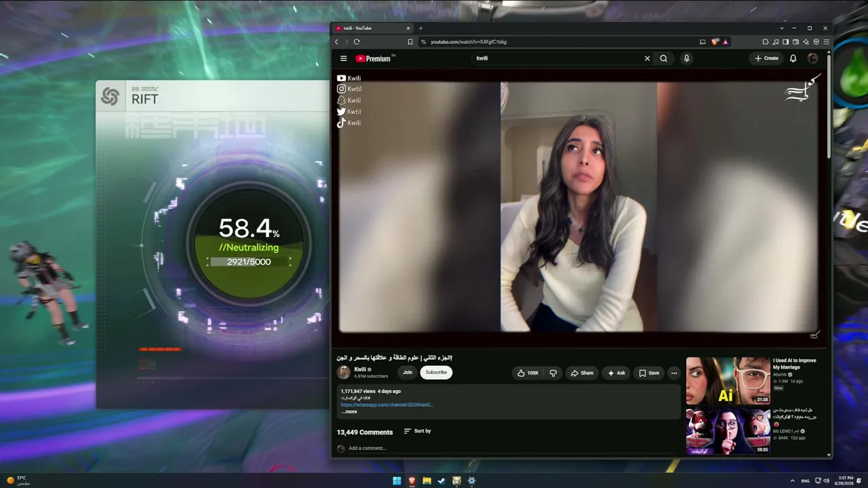Open the YouTube guide hamburger menu

[344, 58]
